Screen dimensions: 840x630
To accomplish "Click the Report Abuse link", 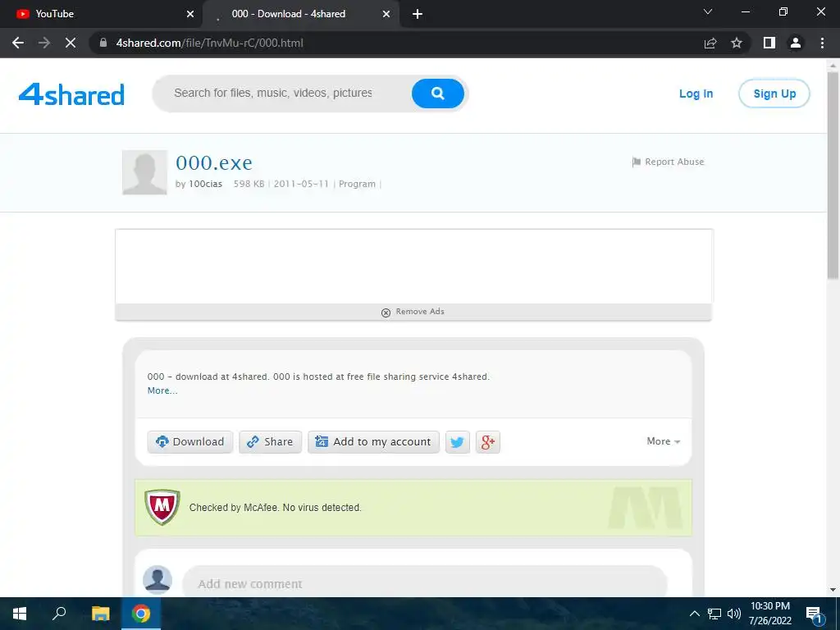I will (x=668, y=162).
